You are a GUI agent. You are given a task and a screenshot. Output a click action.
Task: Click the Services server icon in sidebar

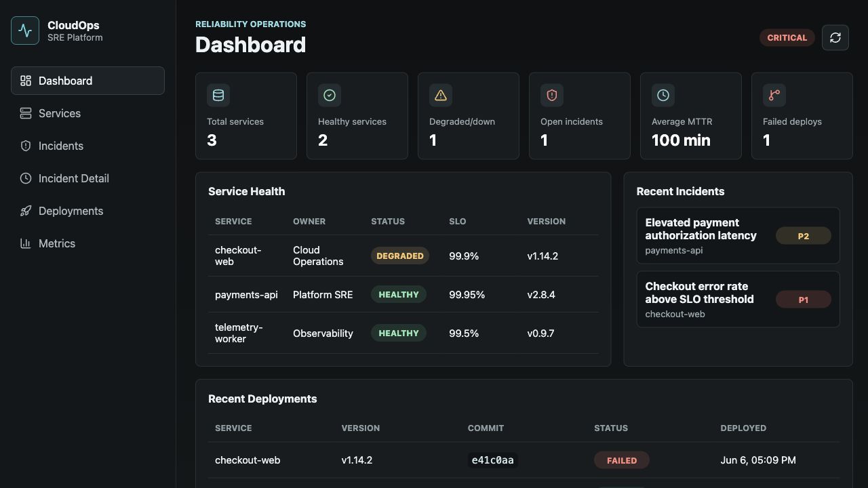pyautogui.click(x=26, y=113)
